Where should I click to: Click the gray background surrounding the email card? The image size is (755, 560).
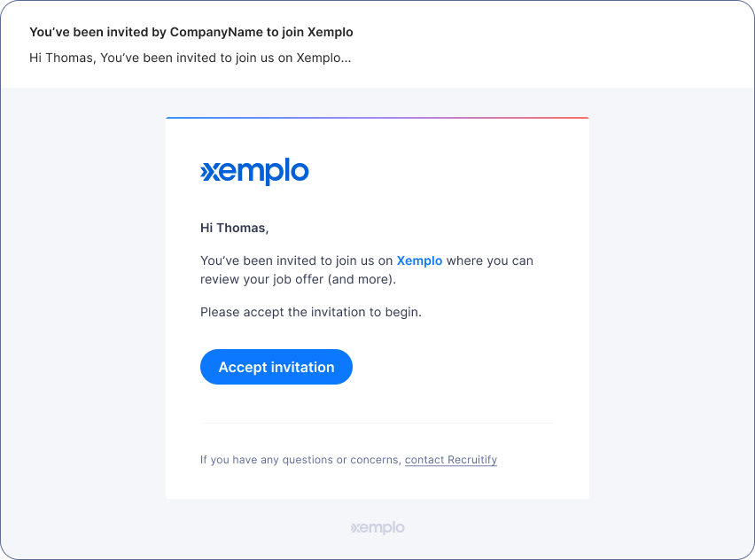click(x=89, y=310)
